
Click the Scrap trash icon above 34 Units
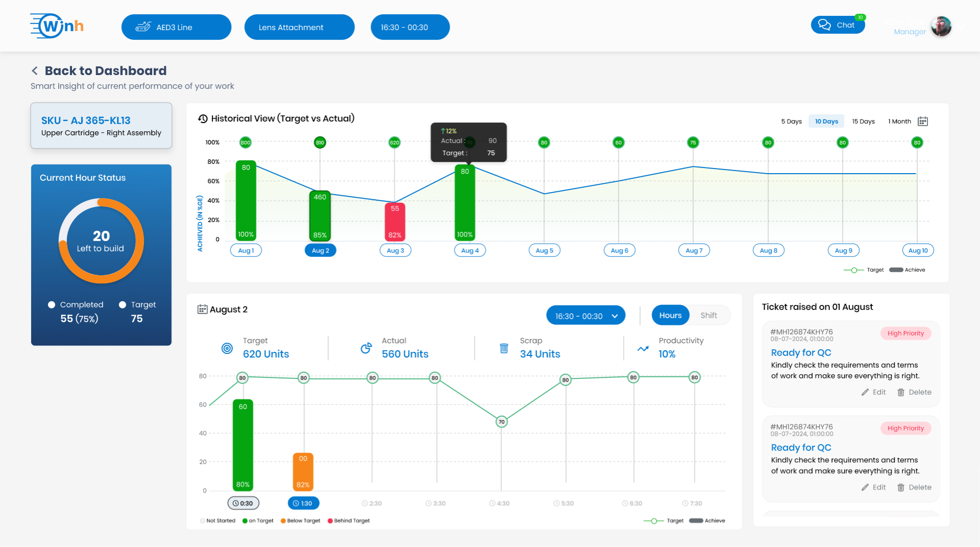(504, 348)
